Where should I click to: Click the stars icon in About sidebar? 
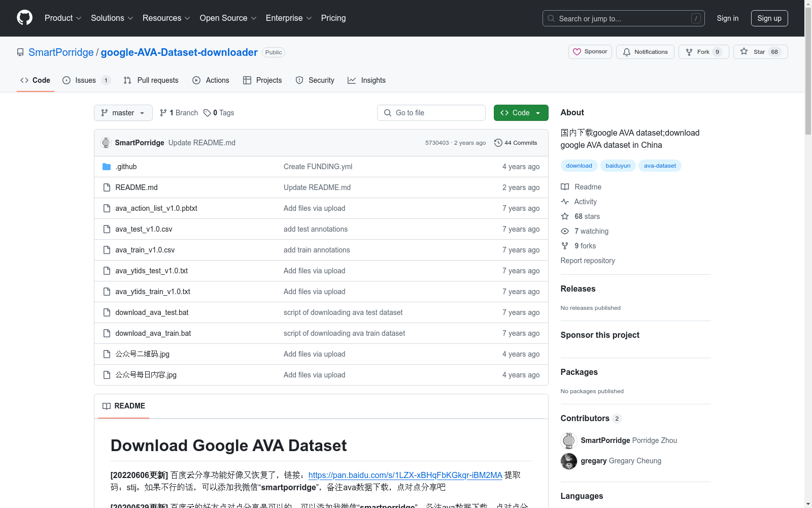(x=565, y=216)
